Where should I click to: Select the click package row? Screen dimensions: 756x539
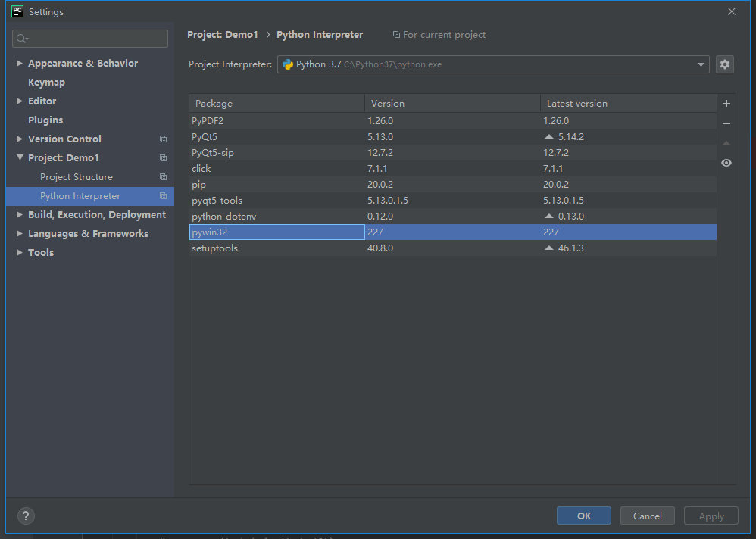pos(453,169)
